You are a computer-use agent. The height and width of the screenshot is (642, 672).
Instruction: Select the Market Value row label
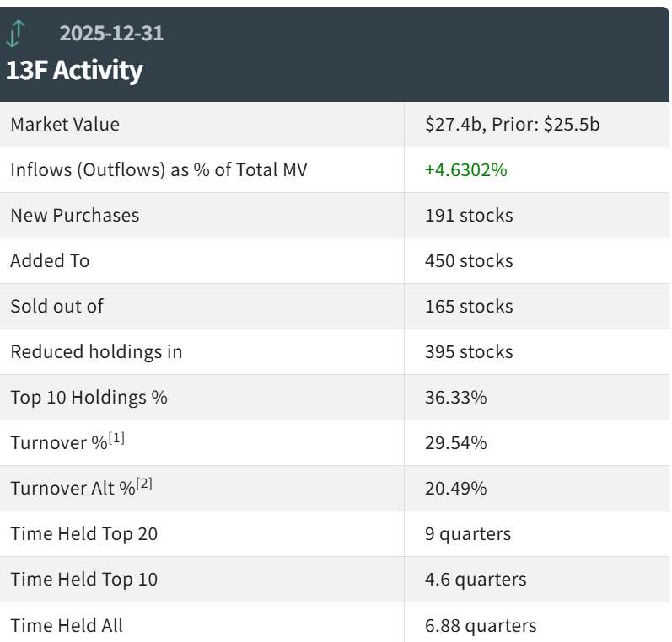pyautogui.click(x=65, y=125)
